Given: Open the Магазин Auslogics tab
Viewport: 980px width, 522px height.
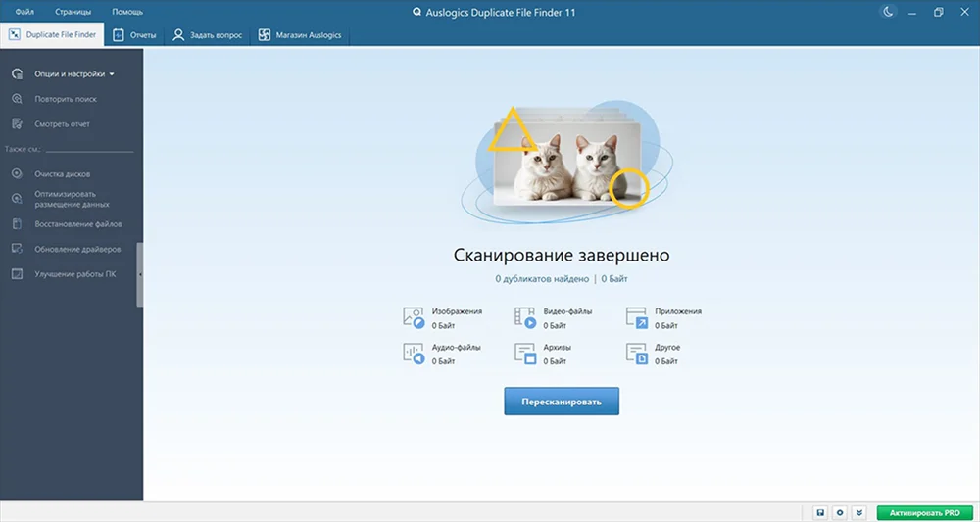Looking at the screenshot, I should [x=301, y=34].
